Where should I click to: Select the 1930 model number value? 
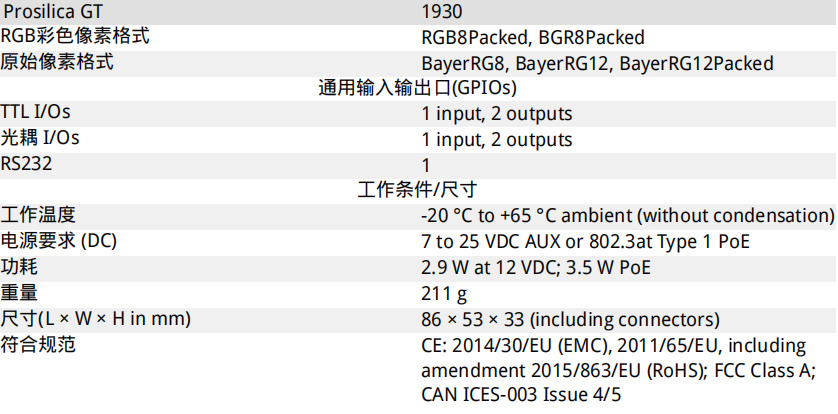[x=441, y=11]
